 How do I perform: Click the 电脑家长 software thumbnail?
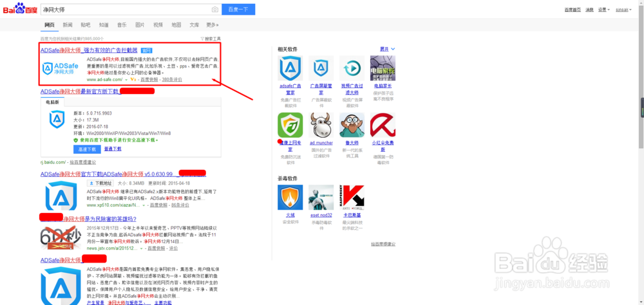pos(383,68)
